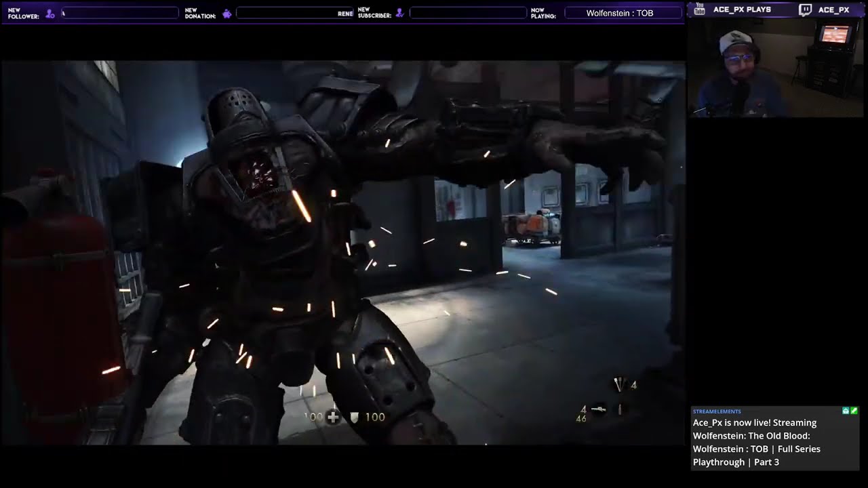The image size is (868, 488).
Task: Click the New Donation piggy bank icon
Action: [x=226, y=13]
